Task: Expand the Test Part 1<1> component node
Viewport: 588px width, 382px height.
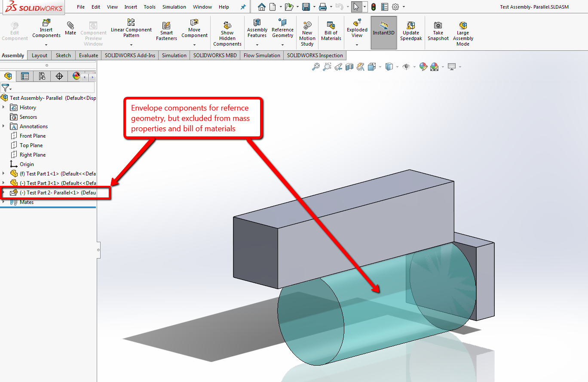Action: tap(3, 174)
